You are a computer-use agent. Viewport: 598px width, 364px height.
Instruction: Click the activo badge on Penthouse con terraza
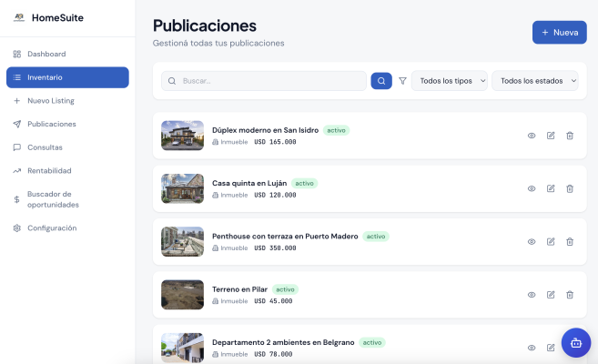[376, 237]
